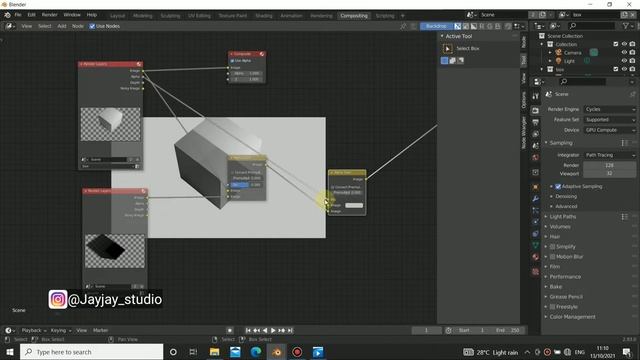Toggle the Use Nodes checkbox
Viewport: 640px width, 360px height.
pos(92,26)
